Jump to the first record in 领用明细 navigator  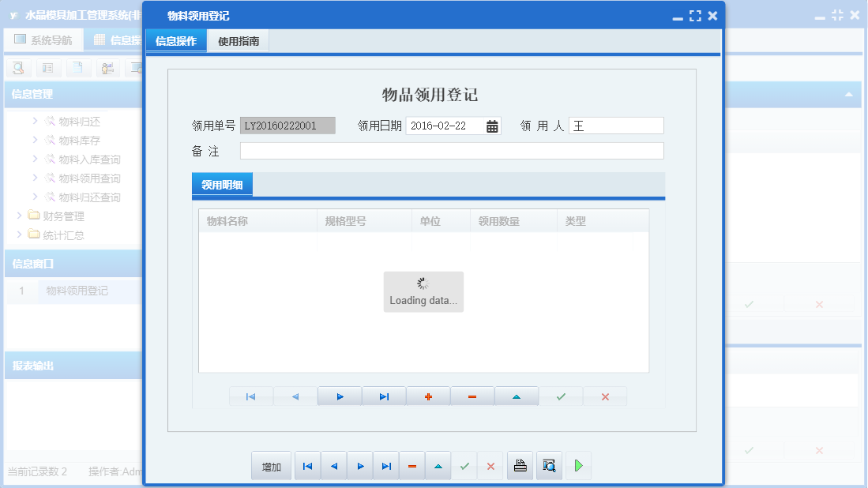tap(251, 396)
